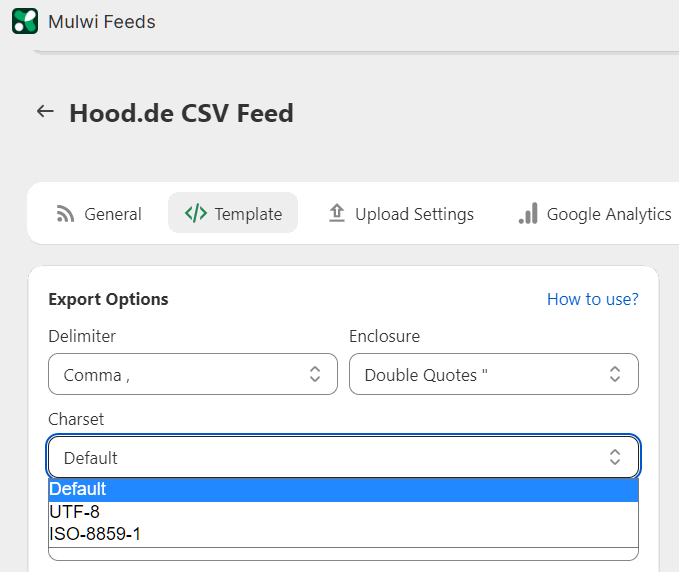Image resolution: width=679 pixels, height=572 pixels.
Task: Click the Charset field label
Action: [76, 419]
